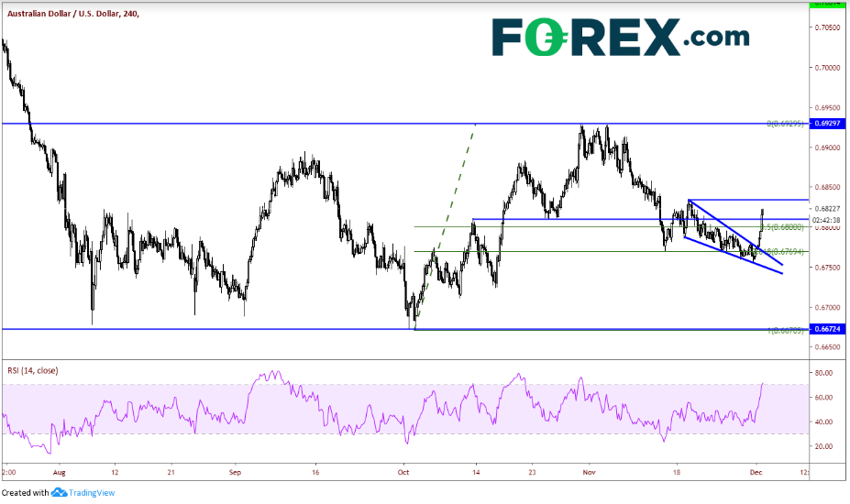Click the 0.66500 price axis label

pyautogui.click(x=827, y=346)
